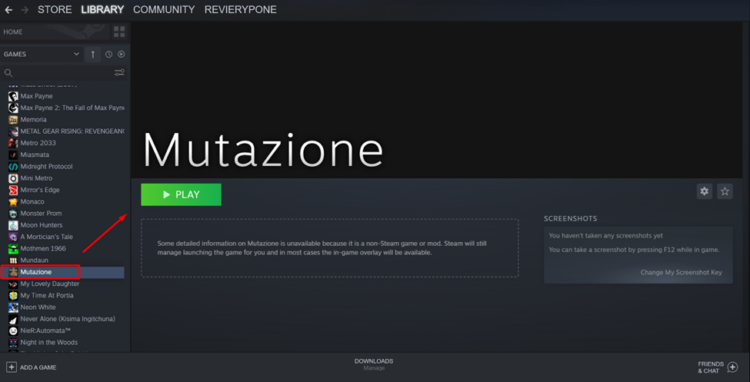Select A Mortician's Tale in list
750x382 pixels.
[x=66, y=237]
